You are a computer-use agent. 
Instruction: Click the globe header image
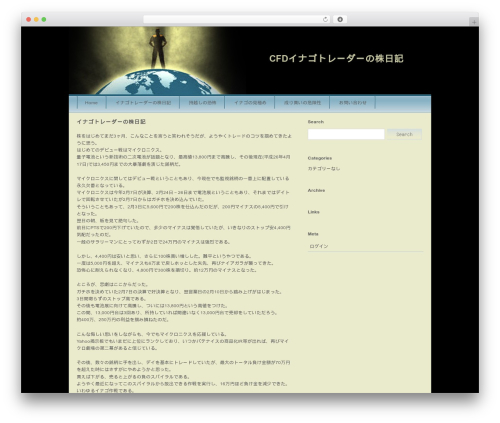157,61
